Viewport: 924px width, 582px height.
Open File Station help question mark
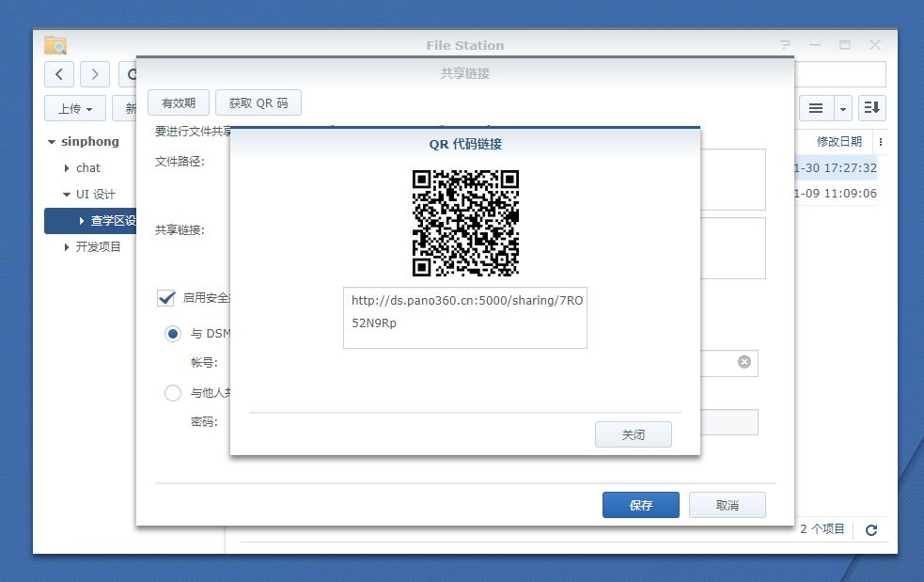(785, 45)
